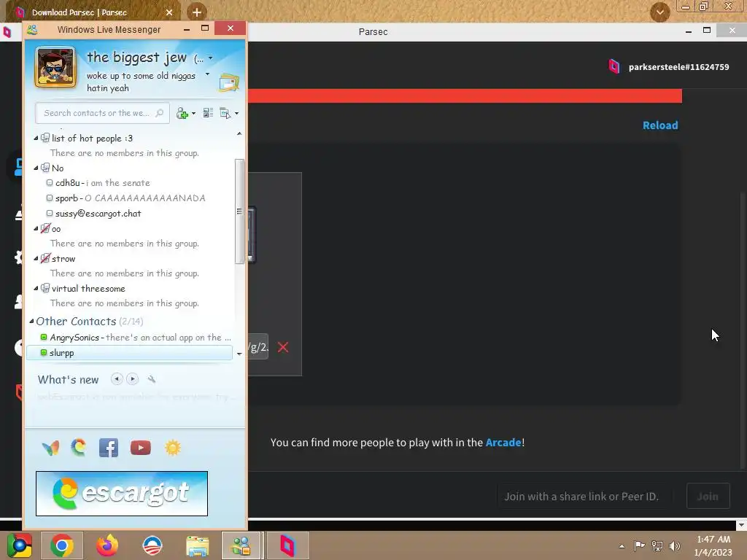Show hidden tray icons arrow

622,545
